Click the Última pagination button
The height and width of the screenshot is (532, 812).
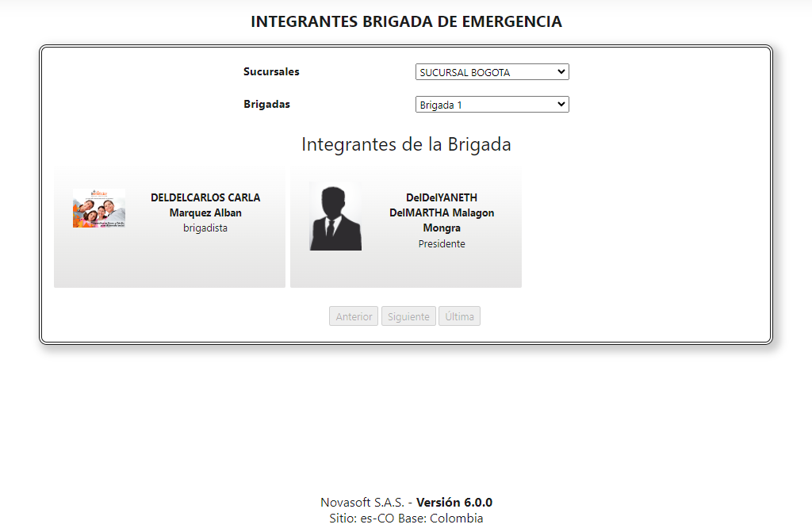(459, 316)
